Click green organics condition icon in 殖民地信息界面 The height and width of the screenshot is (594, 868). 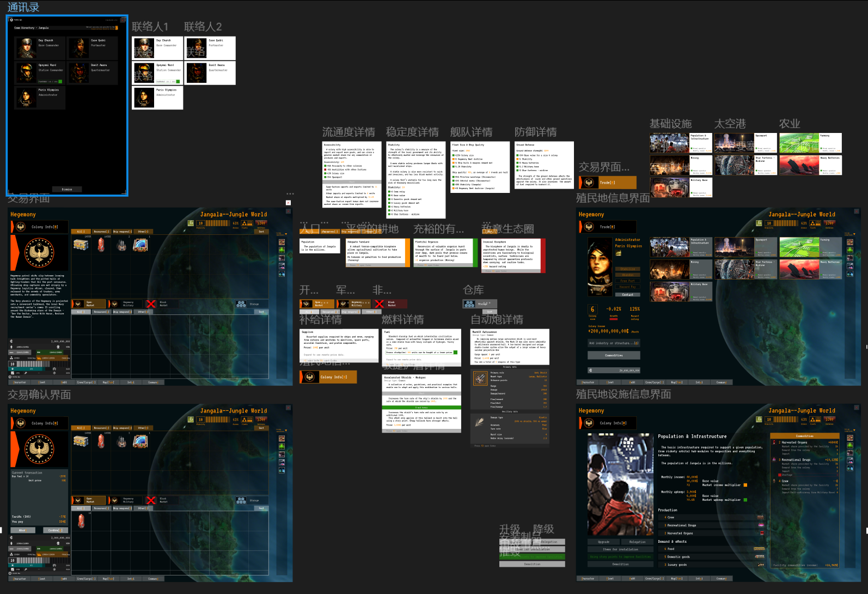(850, 250)
